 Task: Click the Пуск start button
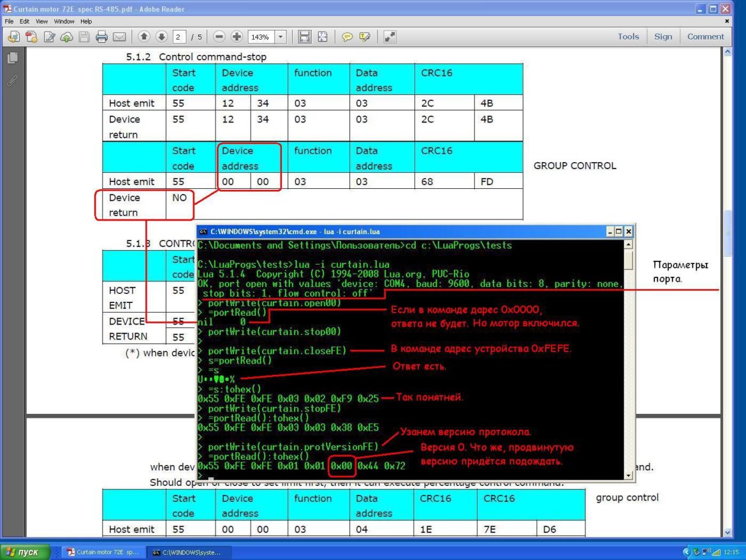26,552
